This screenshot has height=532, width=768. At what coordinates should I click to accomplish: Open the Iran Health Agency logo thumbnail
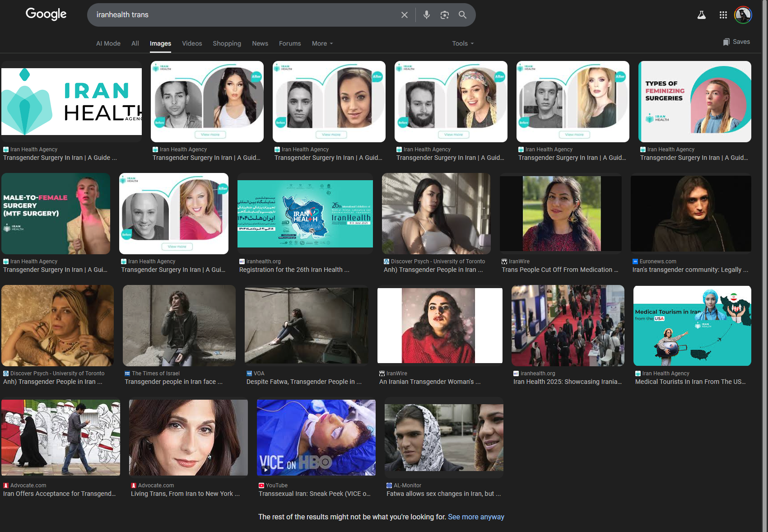[x=71, y=102]
